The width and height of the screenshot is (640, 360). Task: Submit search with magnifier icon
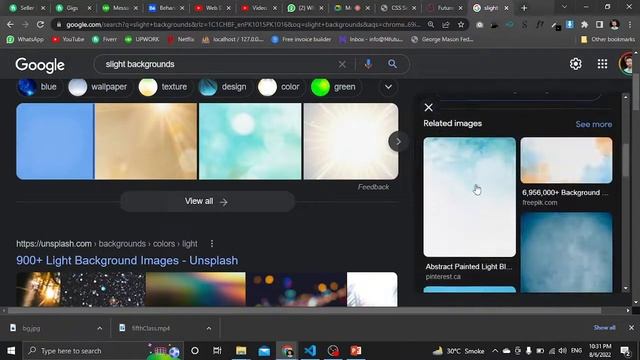(x=392, y=64)
